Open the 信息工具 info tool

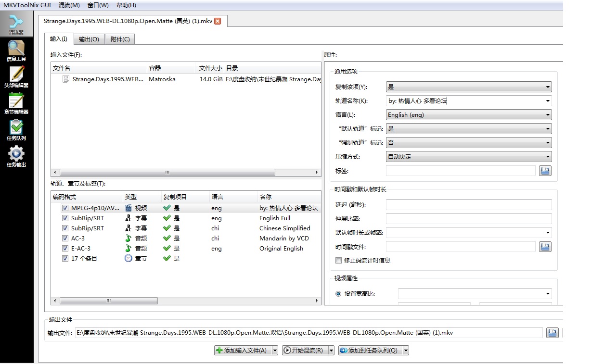(x=16, y=50)
